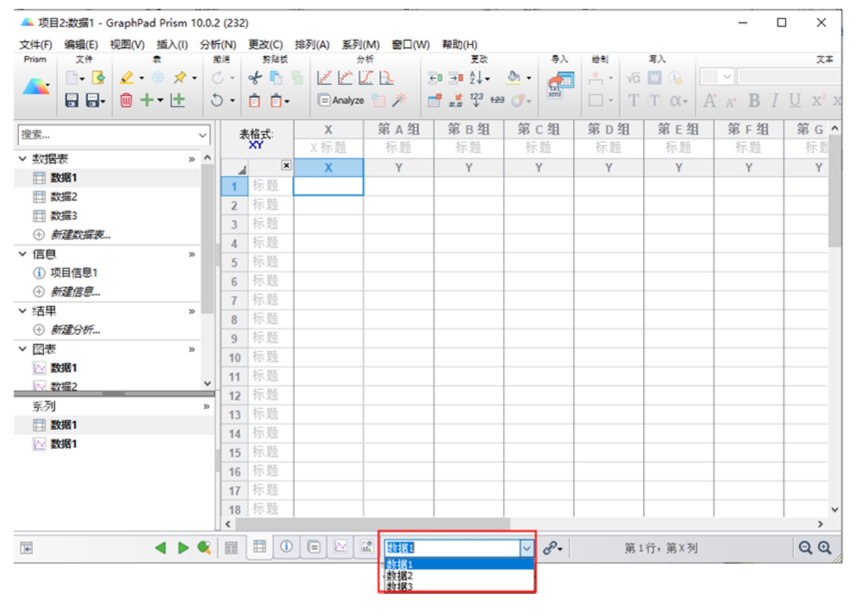Click the magic wand icon

coord(399,100)
